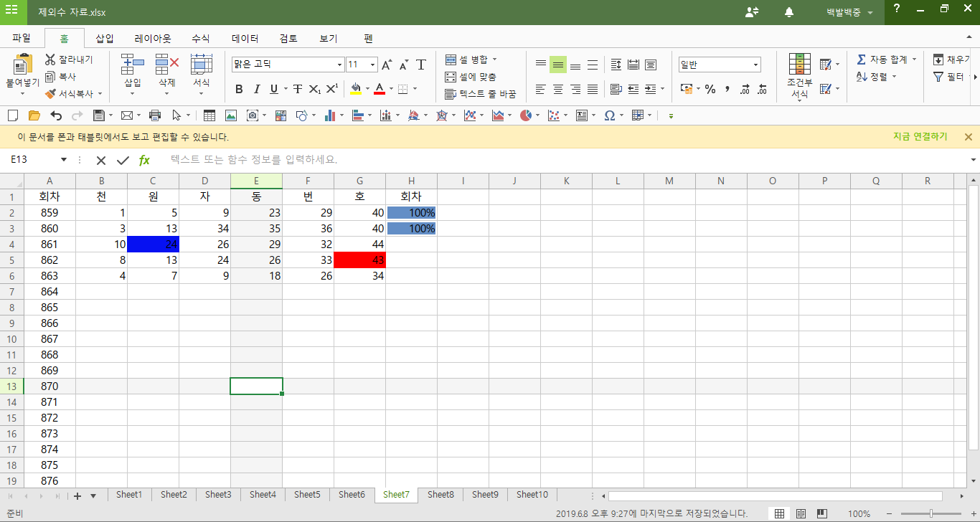The width and height of the screenshot is (980, 522).
Task: Switch to the Sheet3 tab
Action: pos(218,495)
